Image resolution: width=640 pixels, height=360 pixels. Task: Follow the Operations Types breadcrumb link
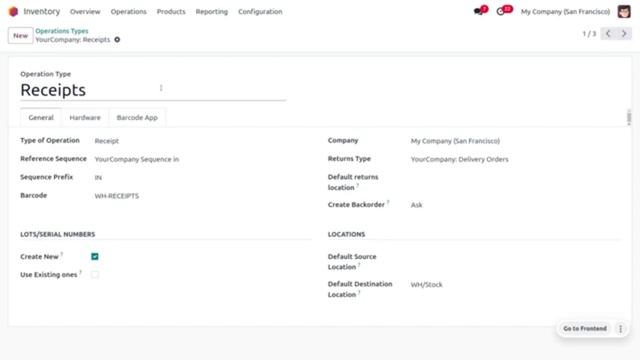coord(62,31)
